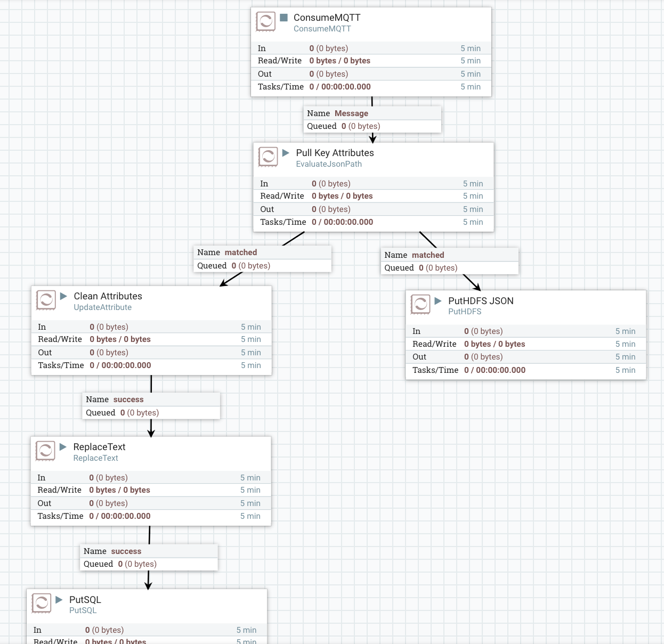Viewport: 664px width, 644px height.
Task: Click the stopped status square on ConsumeMQTT
Action: click(285, 18)
